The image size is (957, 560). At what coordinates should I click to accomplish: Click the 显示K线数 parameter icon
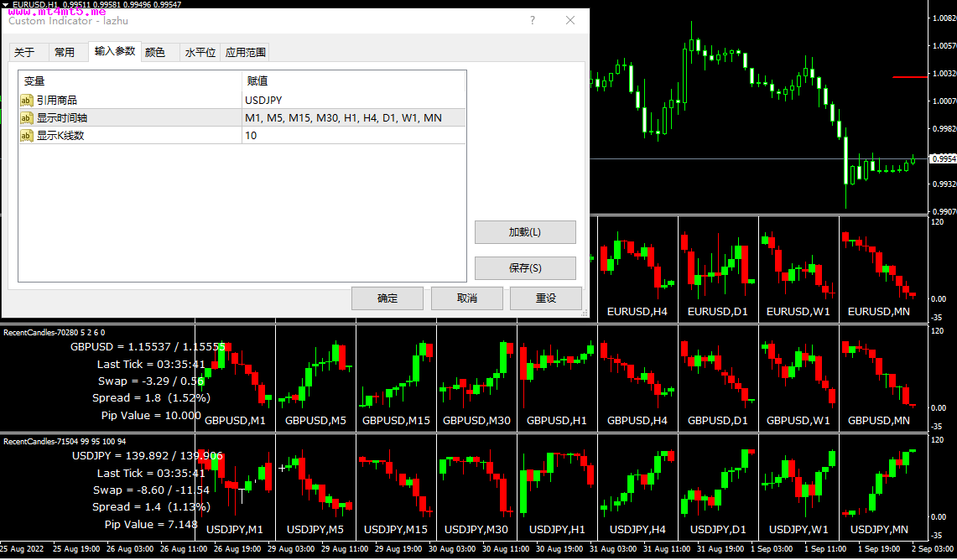[x=26, y=136]
